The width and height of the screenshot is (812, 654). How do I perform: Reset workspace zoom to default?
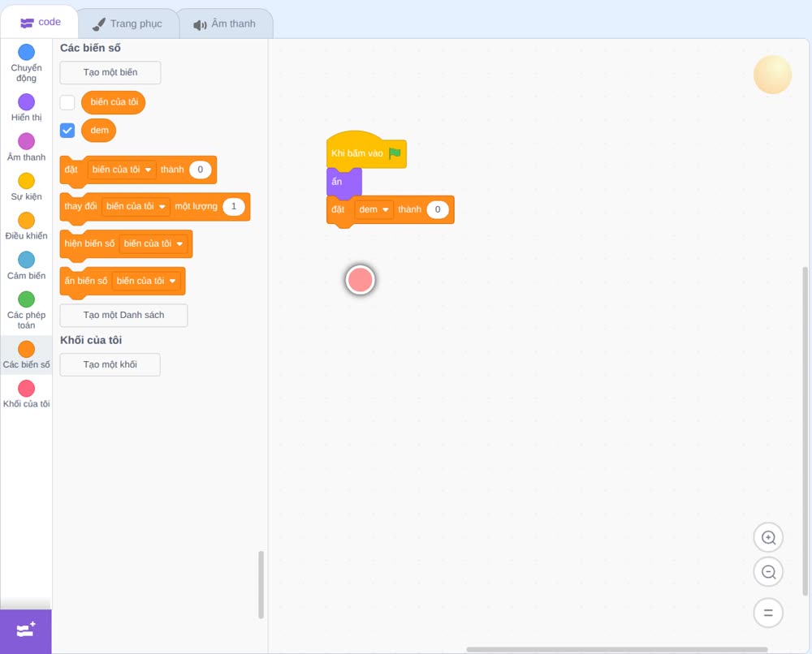(x=768, y=613)
